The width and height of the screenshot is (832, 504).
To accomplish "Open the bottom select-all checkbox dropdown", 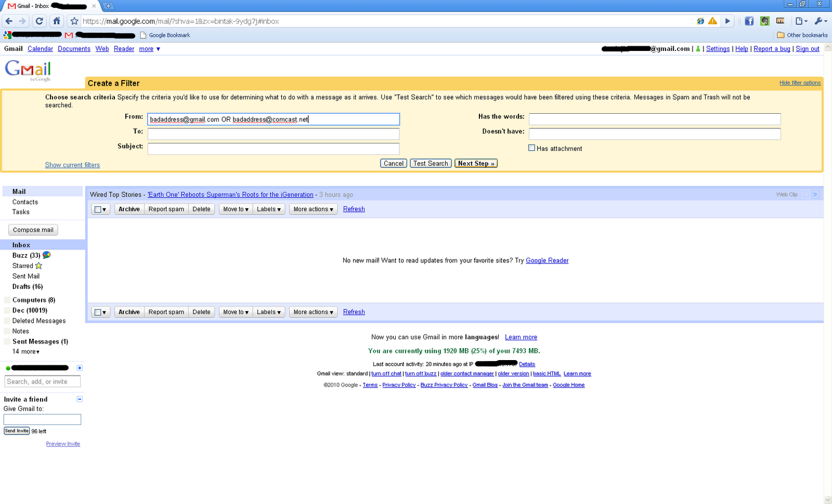I will tap(100, 312).
